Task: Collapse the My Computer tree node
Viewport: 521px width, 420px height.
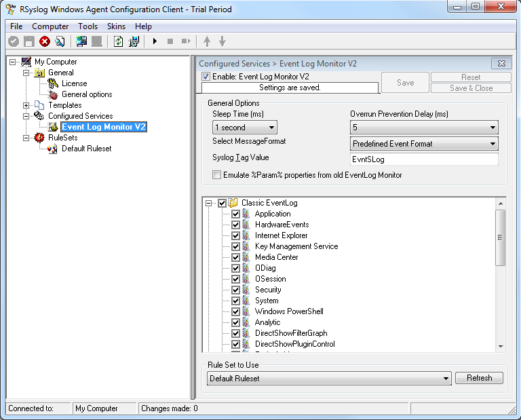Action: (x=13, y=62)
